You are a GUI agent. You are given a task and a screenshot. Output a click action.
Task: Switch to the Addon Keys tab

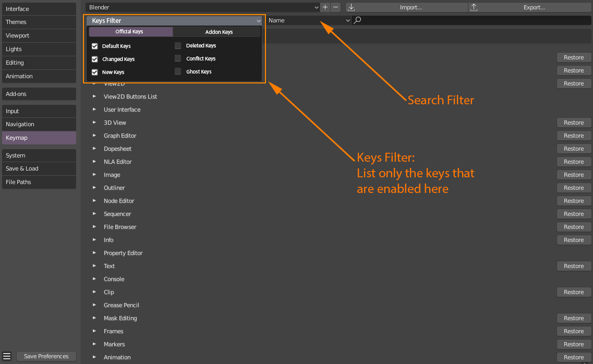216,32
